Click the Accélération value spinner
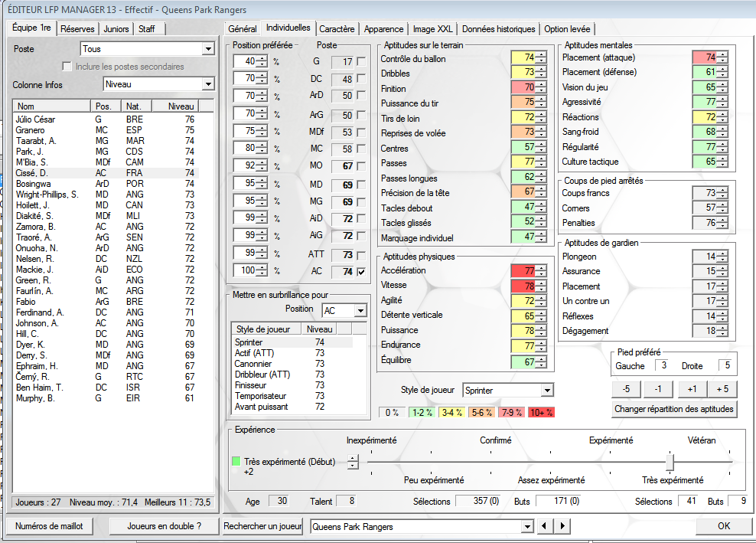Screen dimensions: 756x543 [x=542, y=271]
